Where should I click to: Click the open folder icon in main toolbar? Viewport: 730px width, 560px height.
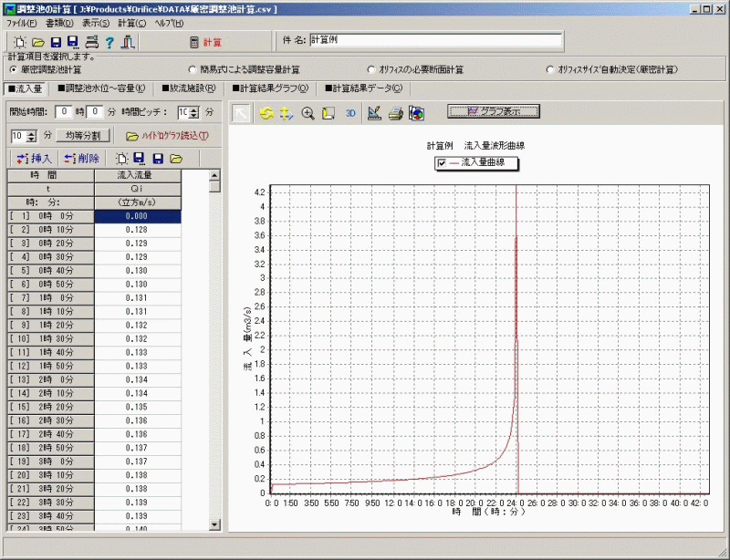pyautogui.click(x=38, y=42)
